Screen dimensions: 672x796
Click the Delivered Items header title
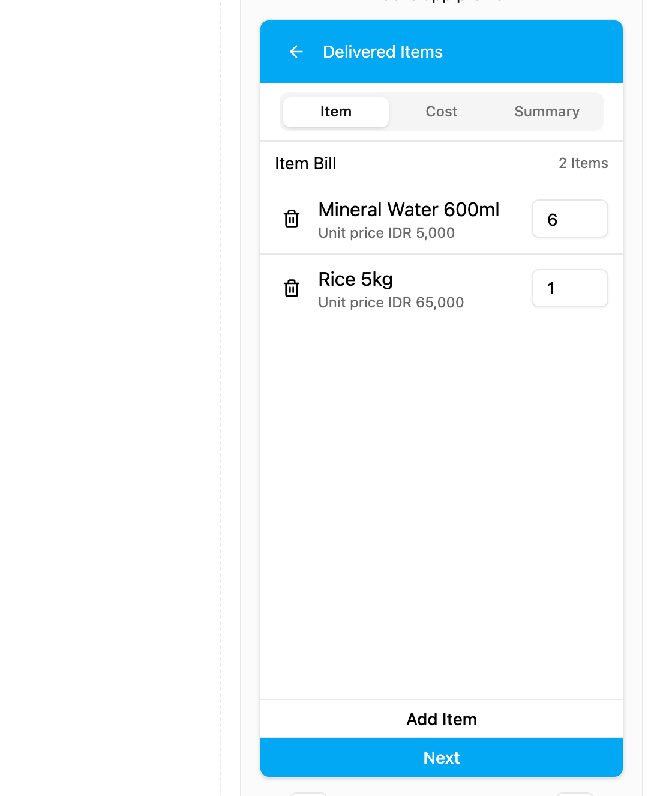click(x=383, y=52)
